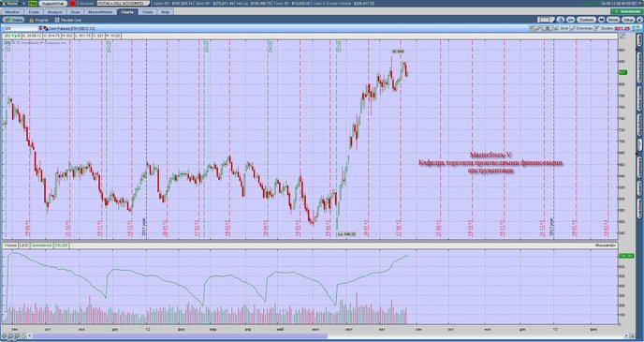Expand the symbol selector dropdown arrow
The height and width of the screenshot is (342, 644).
click(x=40, y=29)
